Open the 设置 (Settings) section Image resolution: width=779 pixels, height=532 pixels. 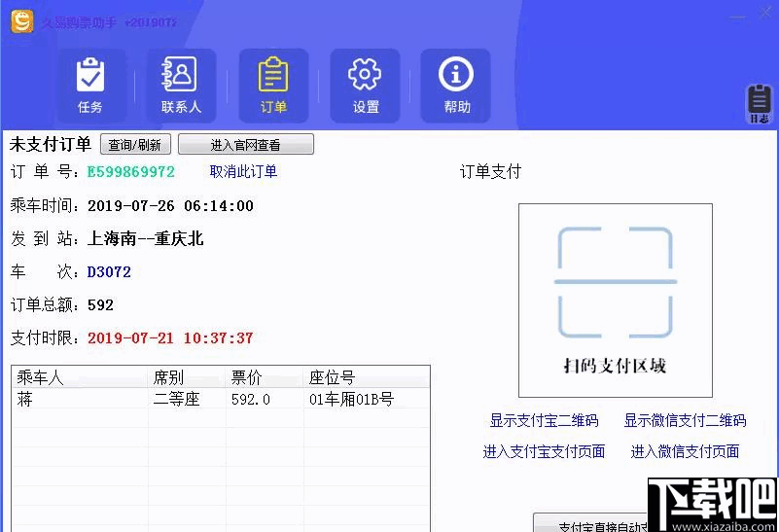pyautogui.click(x=365, y=86)
